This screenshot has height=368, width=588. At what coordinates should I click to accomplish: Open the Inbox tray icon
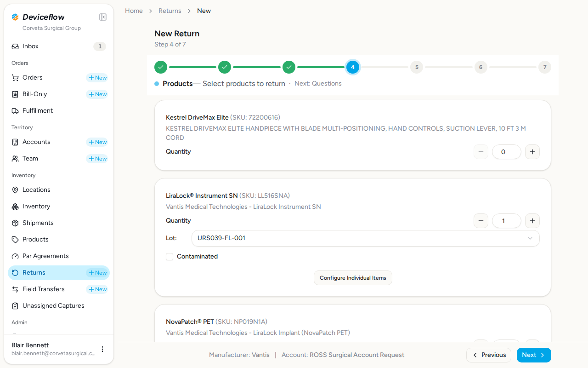(x=15, y=46)
